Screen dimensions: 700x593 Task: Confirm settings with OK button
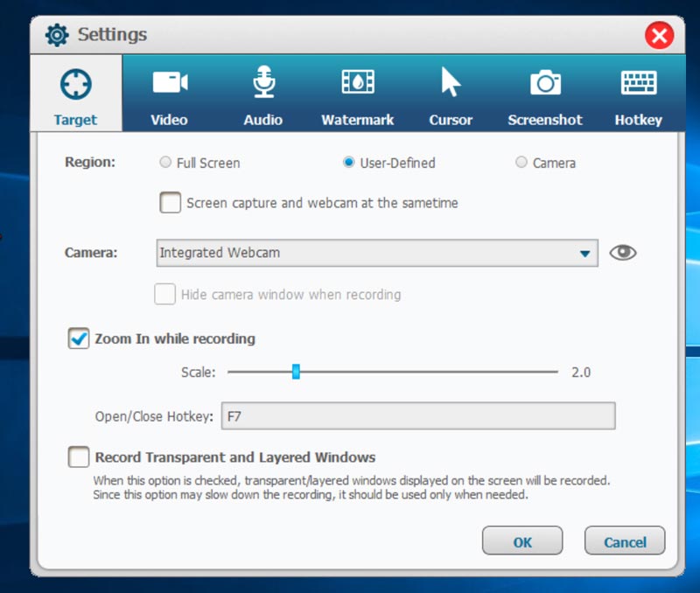(x=522, y=541)
